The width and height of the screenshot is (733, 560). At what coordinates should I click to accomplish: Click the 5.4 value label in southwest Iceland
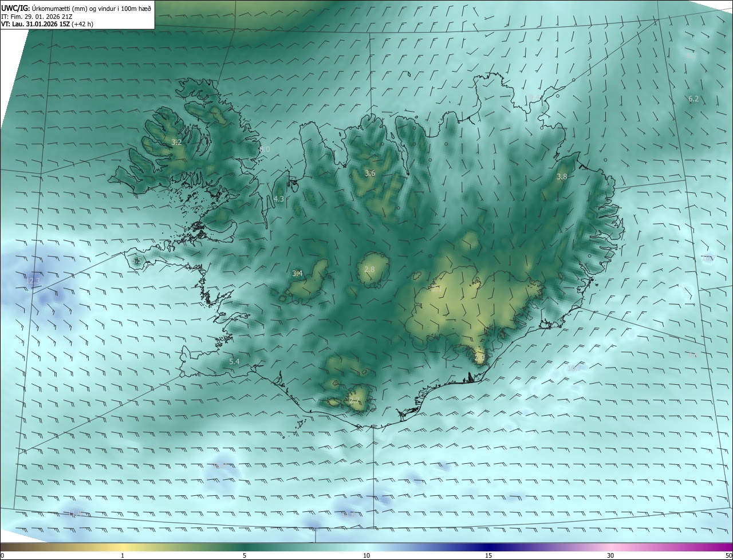tap(234, 362)
